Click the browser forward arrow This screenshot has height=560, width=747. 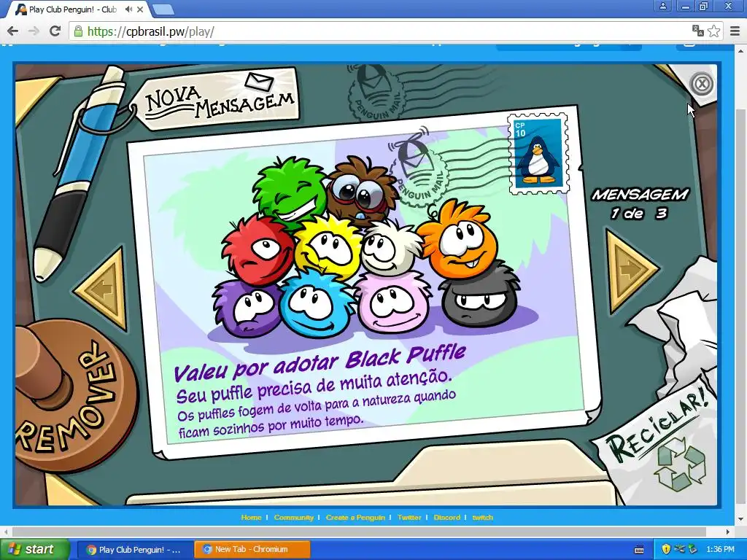tap(34, 31)
